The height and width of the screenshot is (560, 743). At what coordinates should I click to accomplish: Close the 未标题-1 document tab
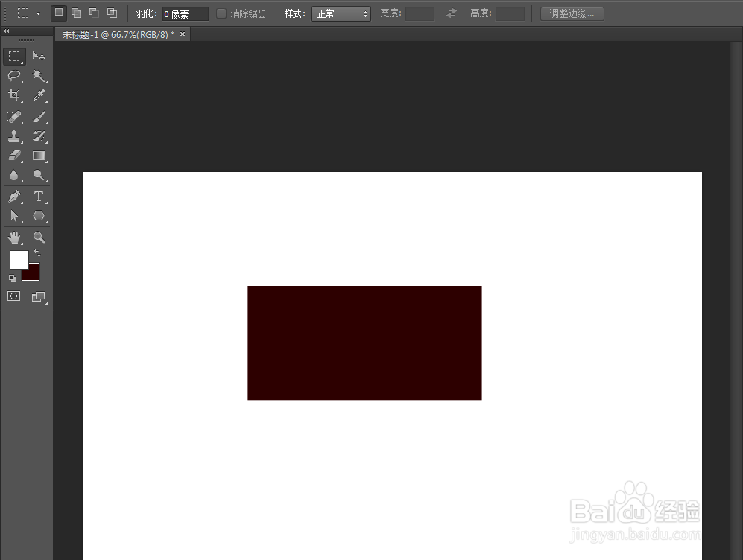pyautogui.click(x=183, y=34)
